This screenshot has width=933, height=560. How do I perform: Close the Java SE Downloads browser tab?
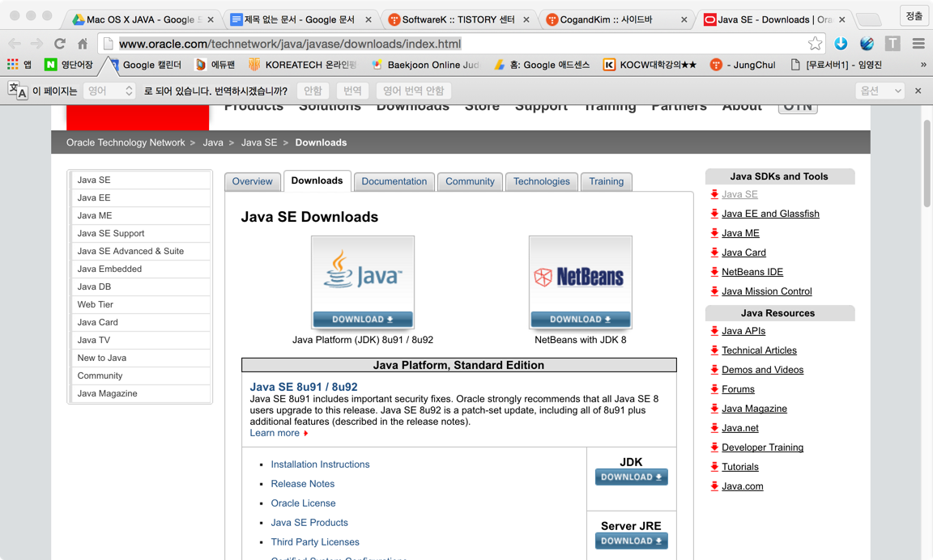coord(842,19)
